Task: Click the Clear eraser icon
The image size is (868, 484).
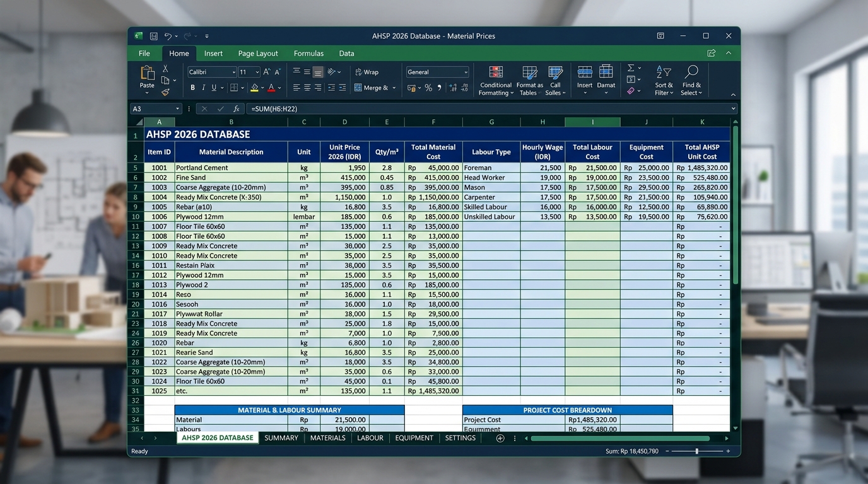Action: (631, 91)
